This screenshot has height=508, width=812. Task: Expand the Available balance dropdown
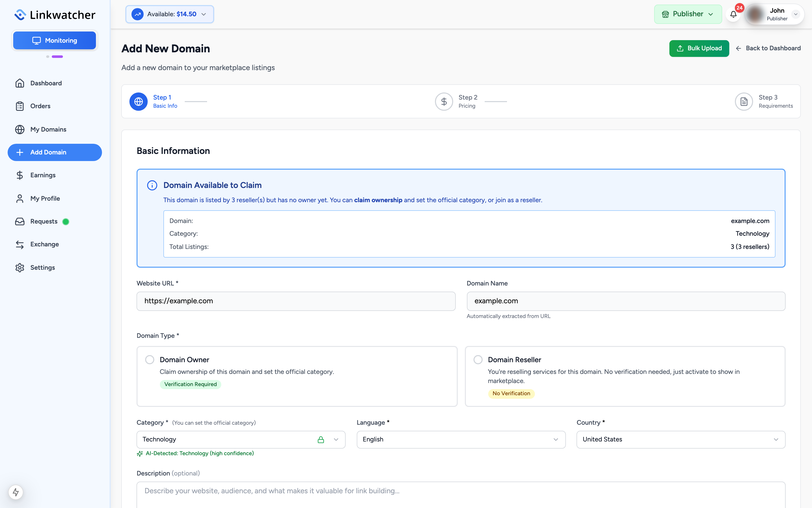[170, 14]
